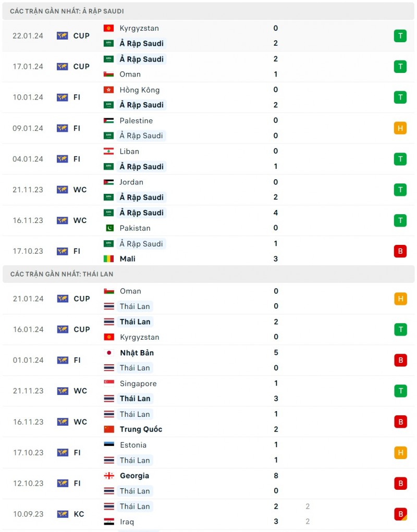Open the Jordan team name
Viewport: 417px width, 532px height.
[131, 182]
